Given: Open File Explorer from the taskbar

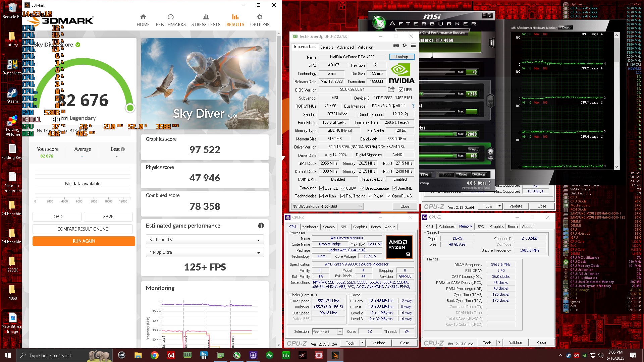Looking at the screenshot, I should click(138, 355).
